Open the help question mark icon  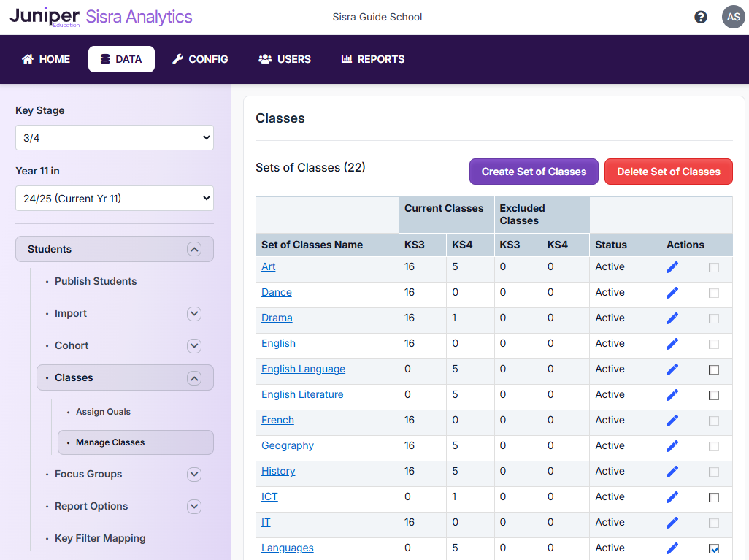click(701, 16)
